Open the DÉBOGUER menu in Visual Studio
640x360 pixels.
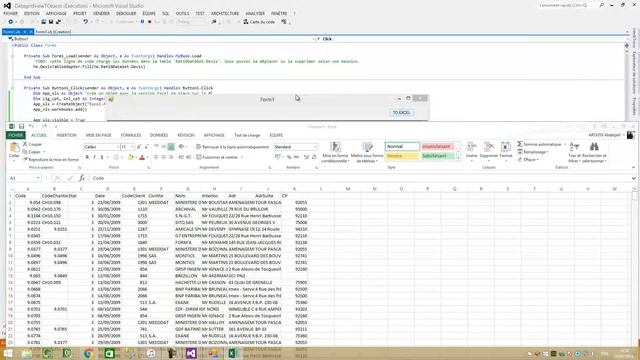tap(126, 13)
